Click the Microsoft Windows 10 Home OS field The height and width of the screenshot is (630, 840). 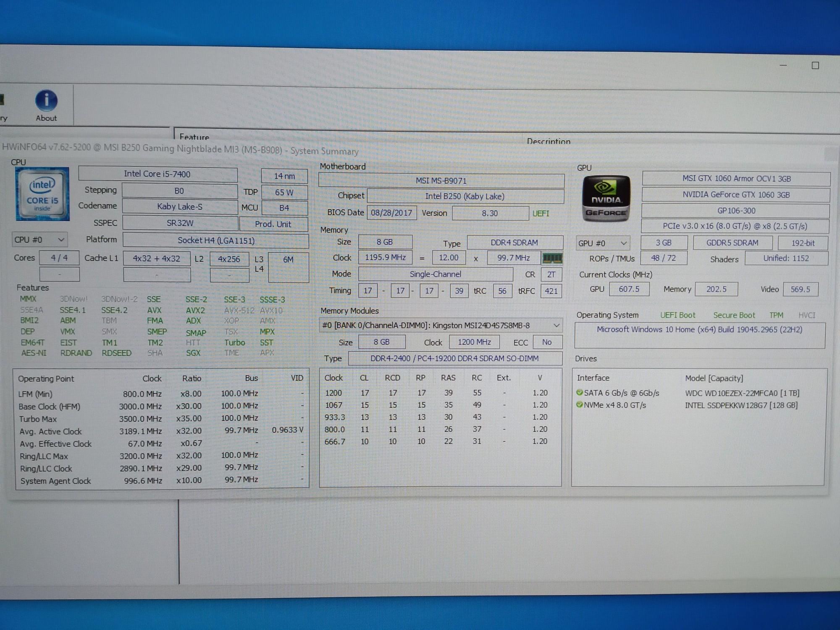point(700,335)
